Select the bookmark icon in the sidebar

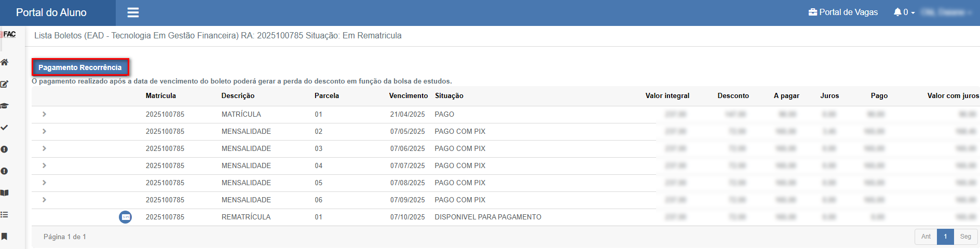5,237
